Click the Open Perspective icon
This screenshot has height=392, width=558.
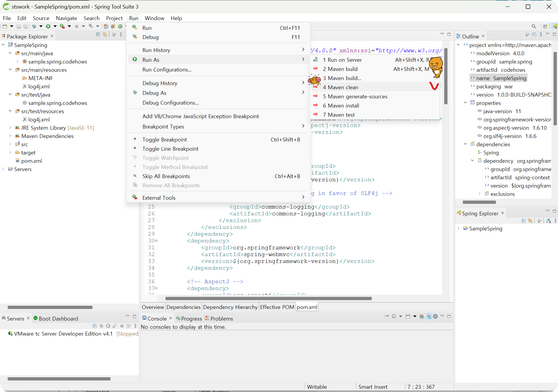click(x=545, y=26)
